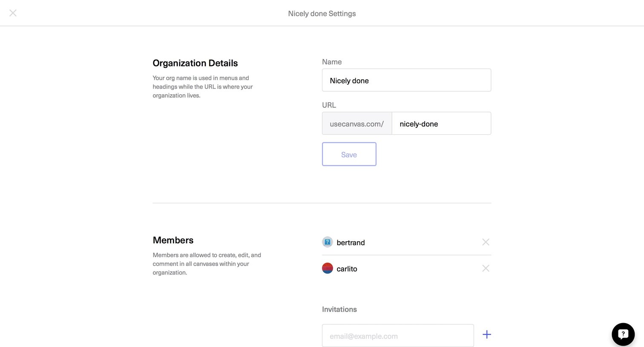
Task: Click the org name description paragraph
Action: 203,87
